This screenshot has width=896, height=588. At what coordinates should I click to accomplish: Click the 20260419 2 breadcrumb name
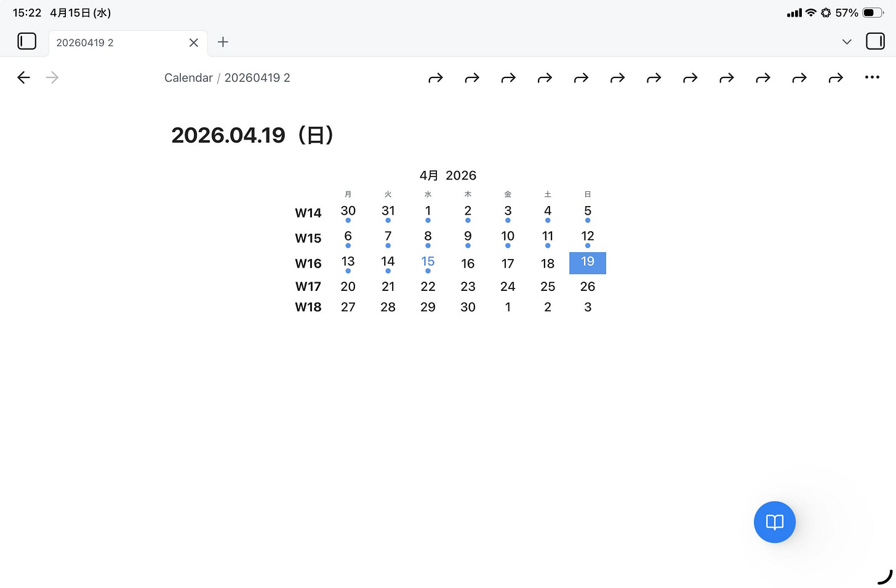tap(257, 77)
